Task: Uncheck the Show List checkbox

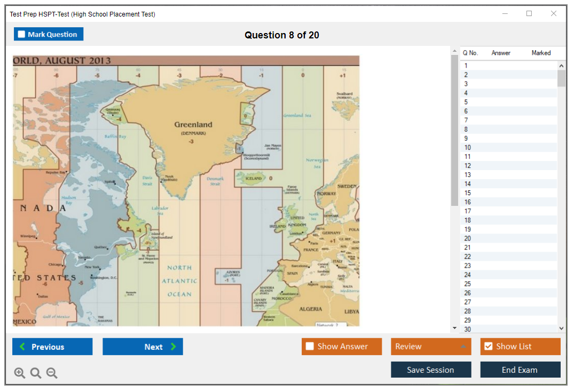Action: [x=488, y=347]
